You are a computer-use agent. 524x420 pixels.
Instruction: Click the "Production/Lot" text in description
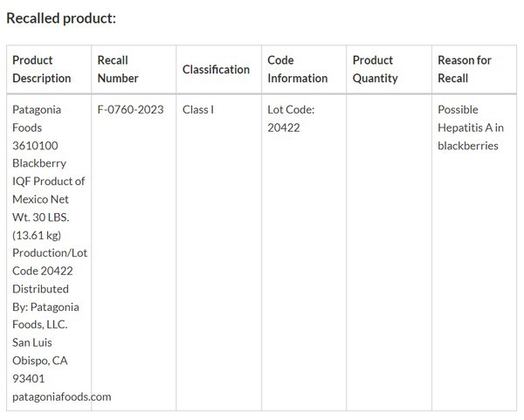pyautogui.click(x=50, y=252)
